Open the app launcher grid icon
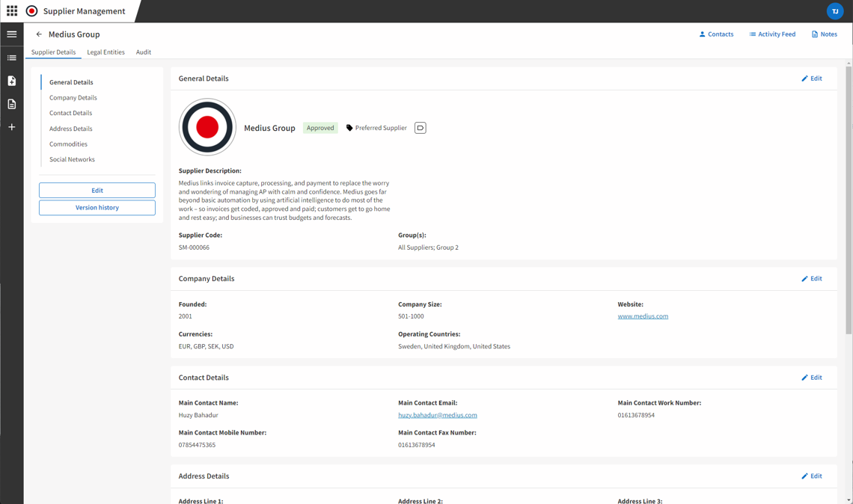The image size is (853, 504). pyautogui.click(x=12, y=11)
